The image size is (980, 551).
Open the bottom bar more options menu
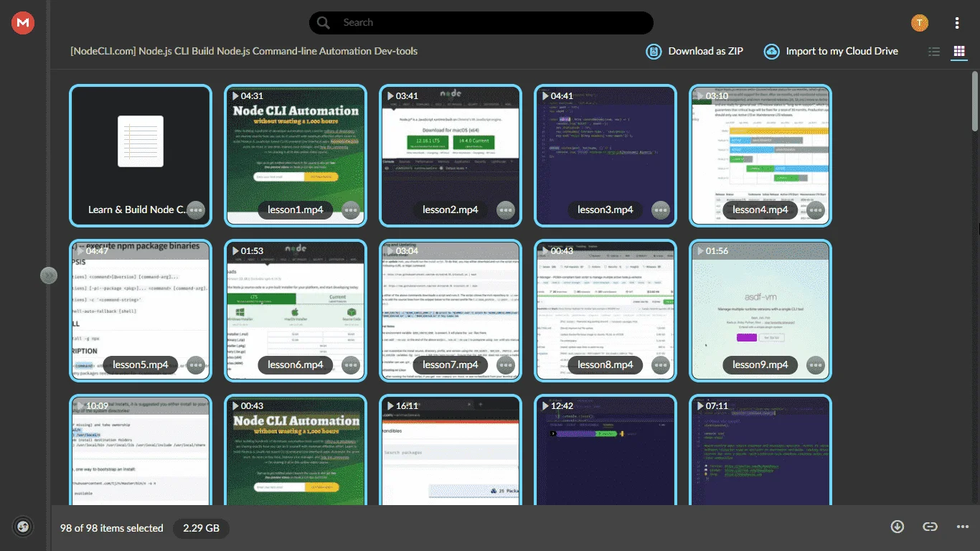coord(963,527)
